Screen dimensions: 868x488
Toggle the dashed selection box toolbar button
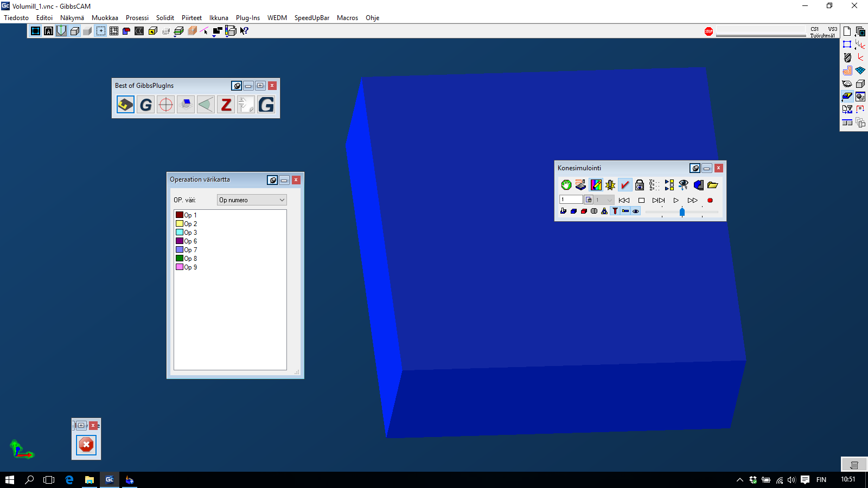101,31
